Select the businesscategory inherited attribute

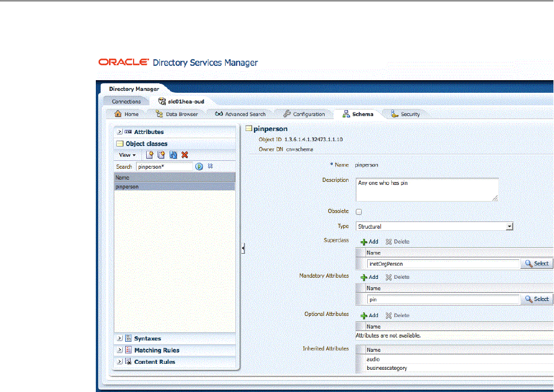click(x=387, y=368)
